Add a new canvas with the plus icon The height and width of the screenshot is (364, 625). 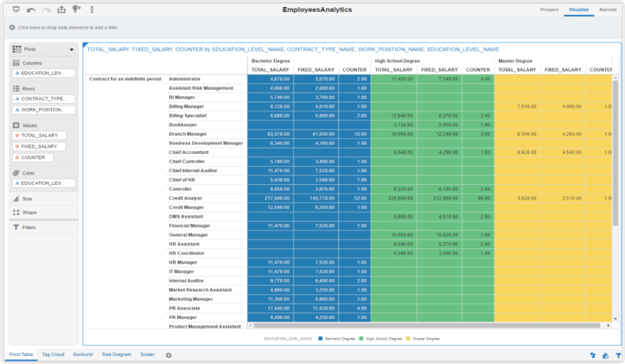coord(168,355)
